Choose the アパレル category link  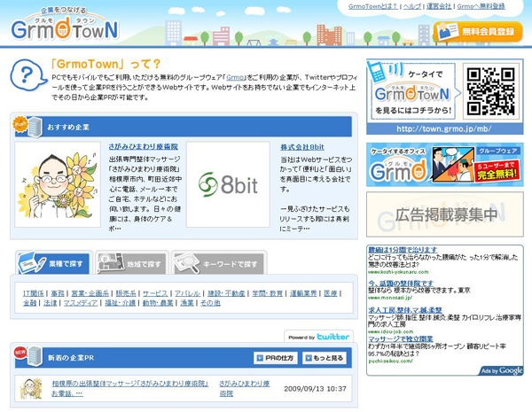tap(187, 293)
